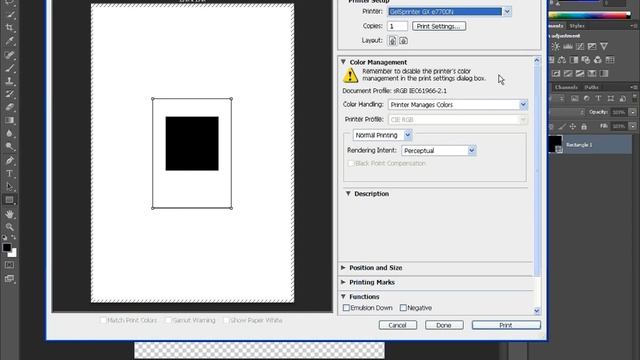Click the Cancel button

tap(398, 325)
